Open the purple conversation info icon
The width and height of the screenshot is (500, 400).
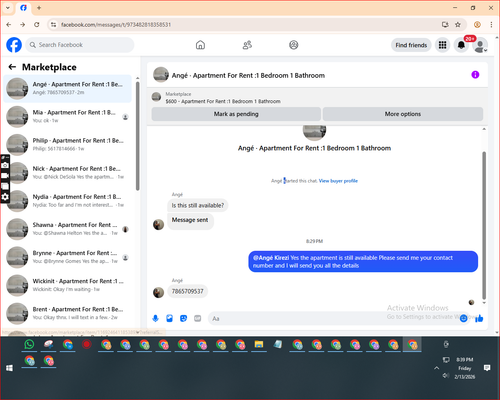click(475, 75)
